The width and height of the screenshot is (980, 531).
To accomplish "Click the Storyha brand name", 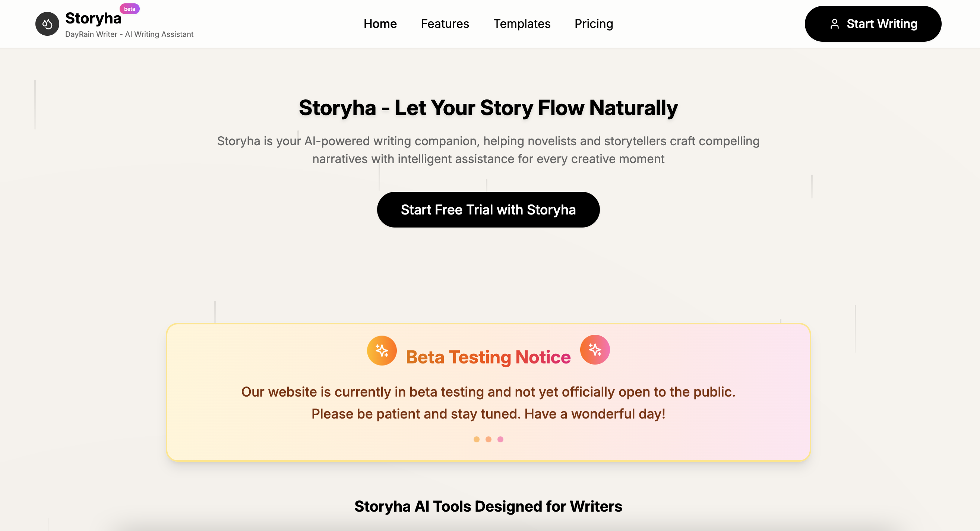I will pyautogui.click(x=93, y=18).
